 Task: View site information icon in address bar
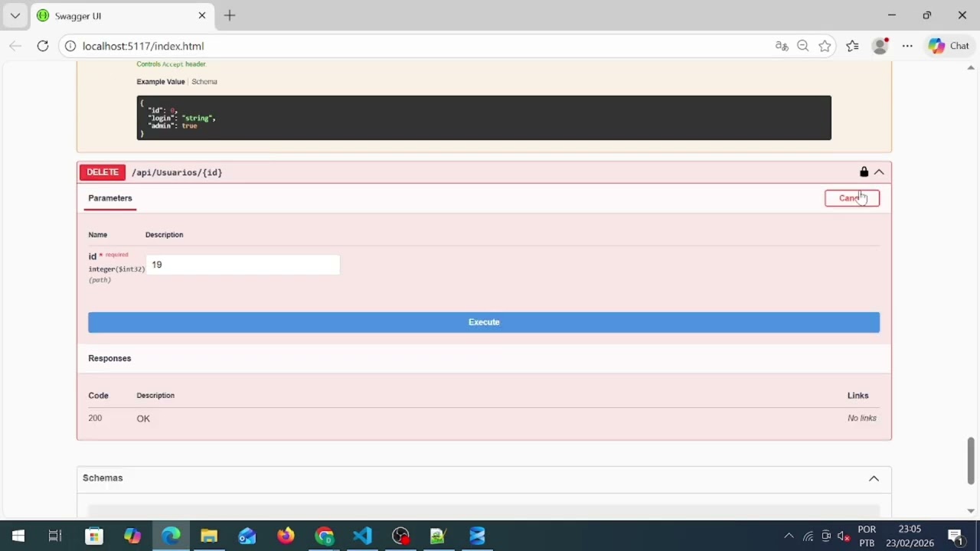coord(70,46)
